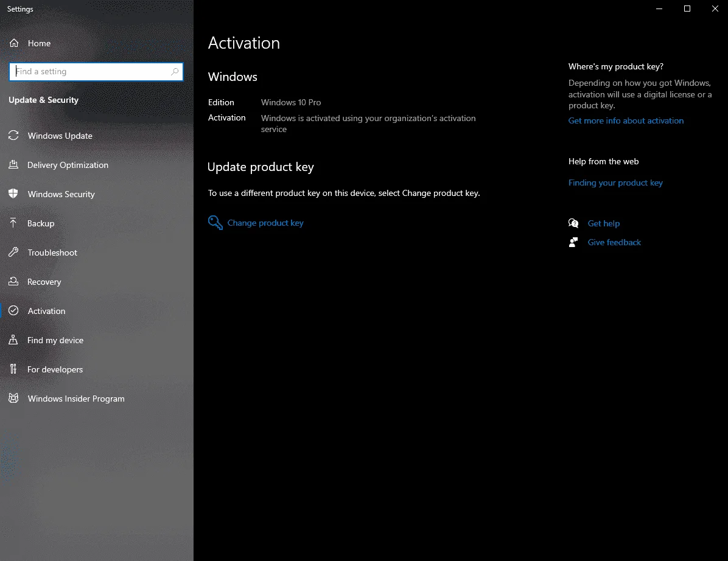Click the activation status description text
The image size is (728, 561).
[368, 124]
